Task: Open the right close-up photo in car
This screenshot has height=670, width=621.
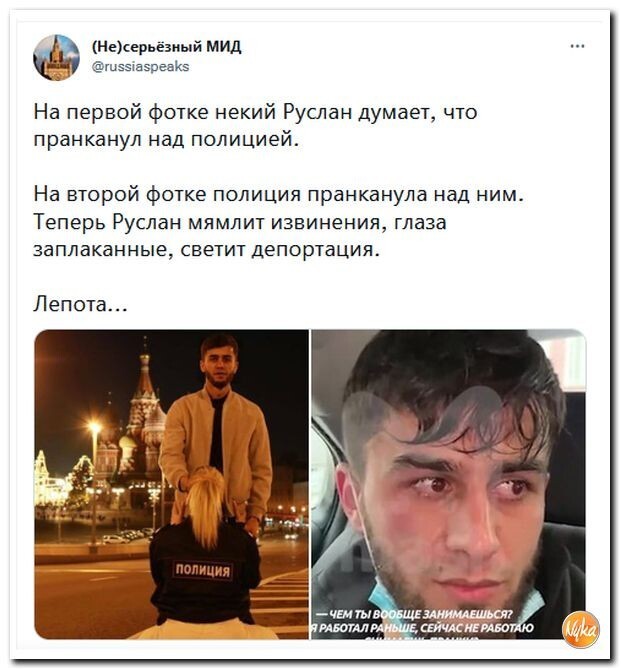Action: (x=448, y=484)
